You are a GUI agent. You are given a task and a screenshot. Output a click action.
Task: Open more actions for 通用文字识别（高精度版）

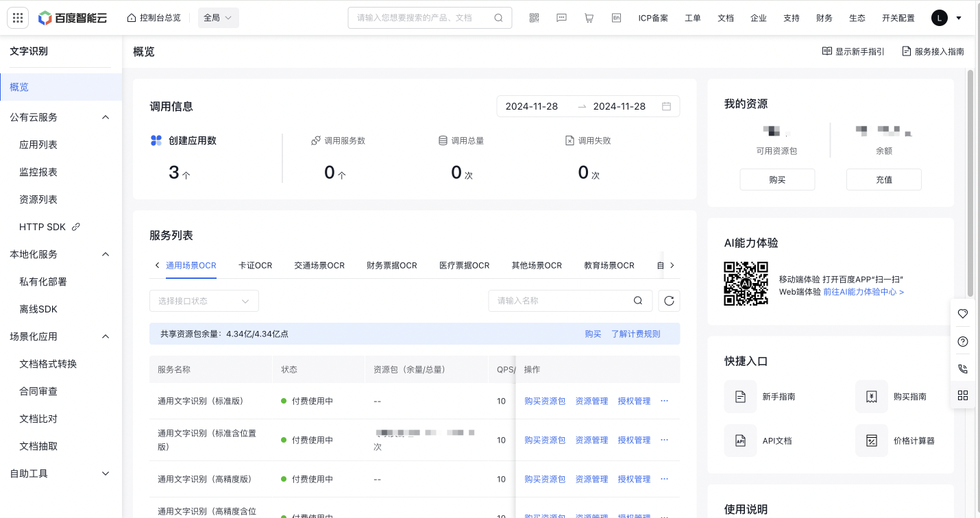click(x=664, y=479)
